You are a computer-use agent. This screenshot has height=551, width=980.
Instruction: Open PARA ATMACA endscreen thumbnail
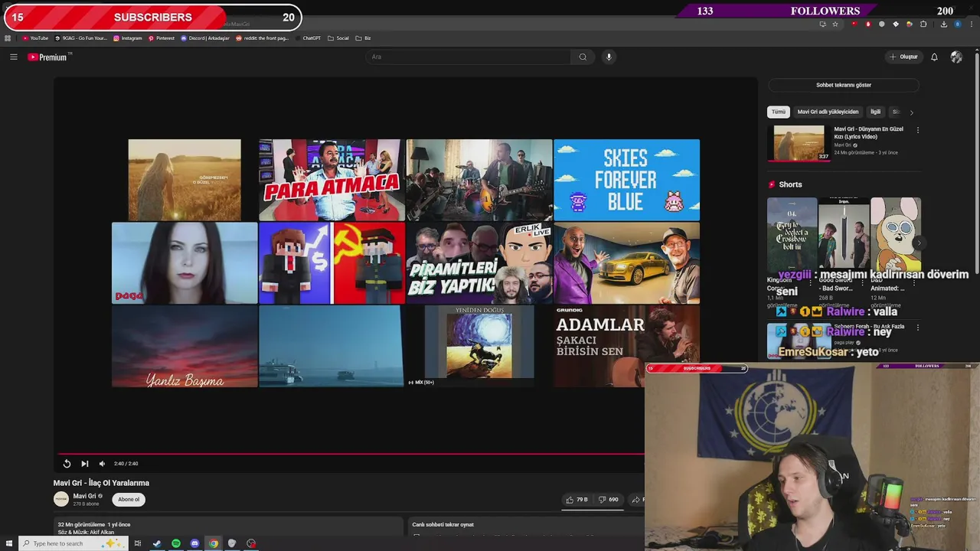pos(332,180)
